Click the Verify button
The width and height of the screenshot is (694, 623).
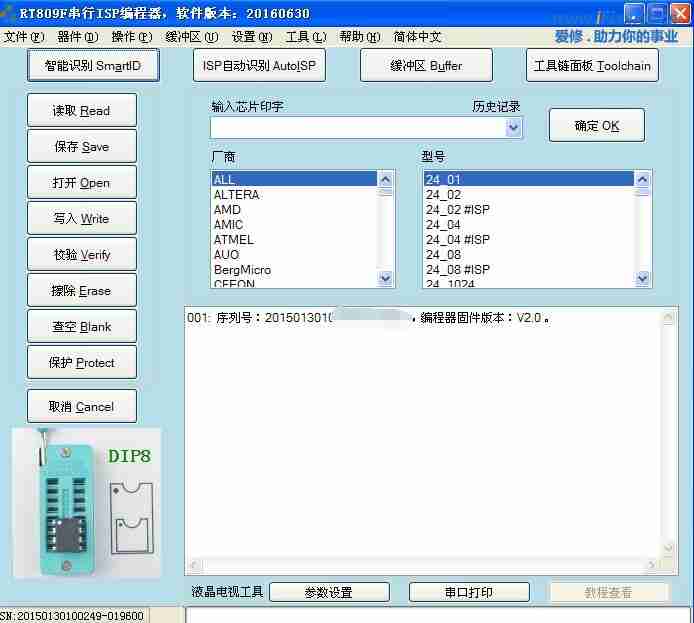[x=82, y=255]
